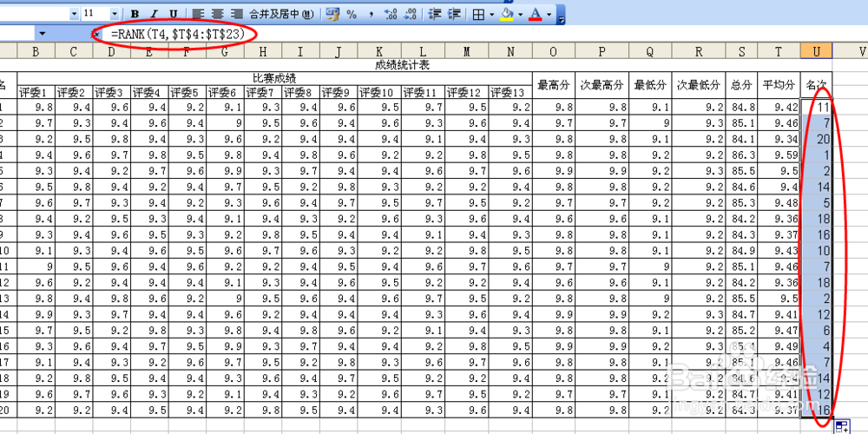This screenshot has width=868, height=434.
Task: Click the 成绩统计表 title cell
Action: click(403, 65)
